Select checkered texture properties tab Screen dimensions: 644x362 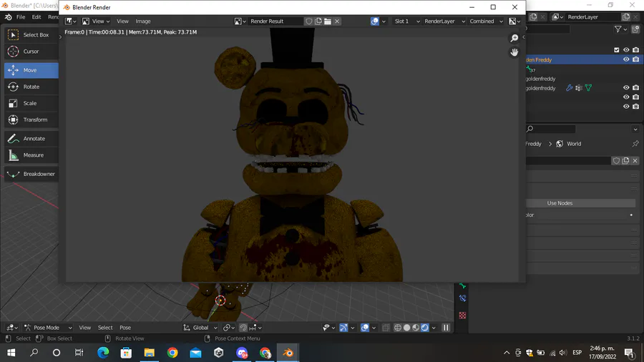point(462,315)
